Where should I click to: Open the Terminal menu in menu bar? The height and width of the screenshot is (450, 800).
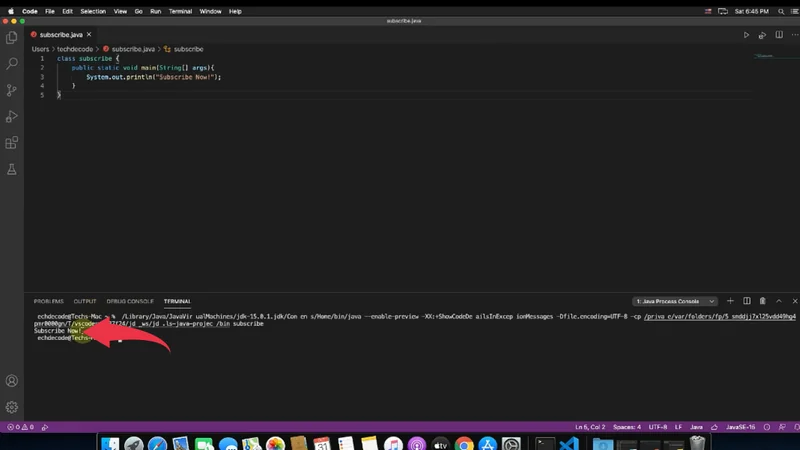tap(180, 11)
